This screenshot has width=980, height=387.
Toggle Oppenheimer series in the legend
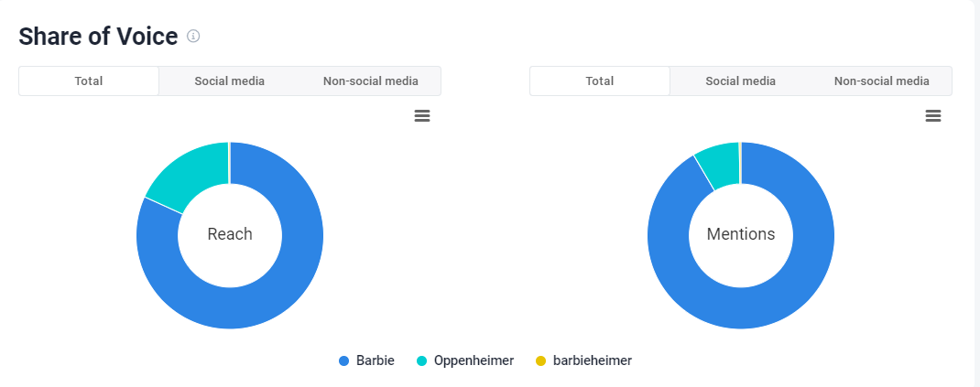[473, 360]
